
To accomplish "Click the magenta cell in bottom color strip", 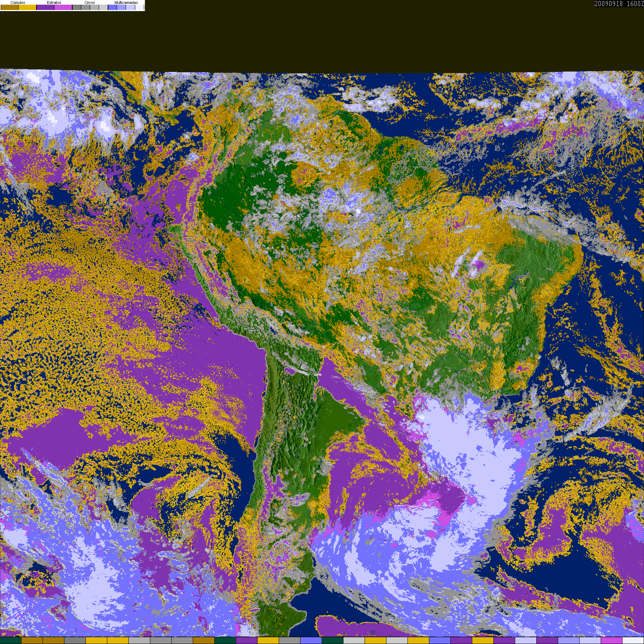I will click(x=611, y=640).
